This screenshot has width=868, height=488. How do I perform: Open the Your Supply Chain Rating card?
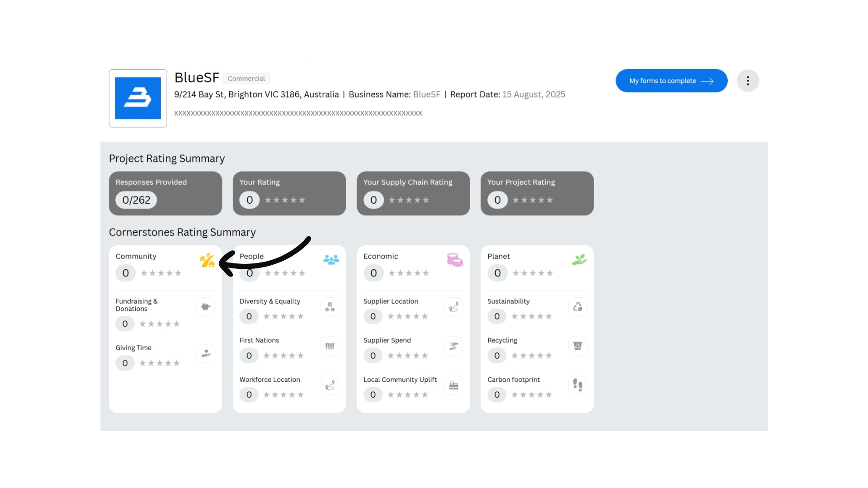[413, 193]
